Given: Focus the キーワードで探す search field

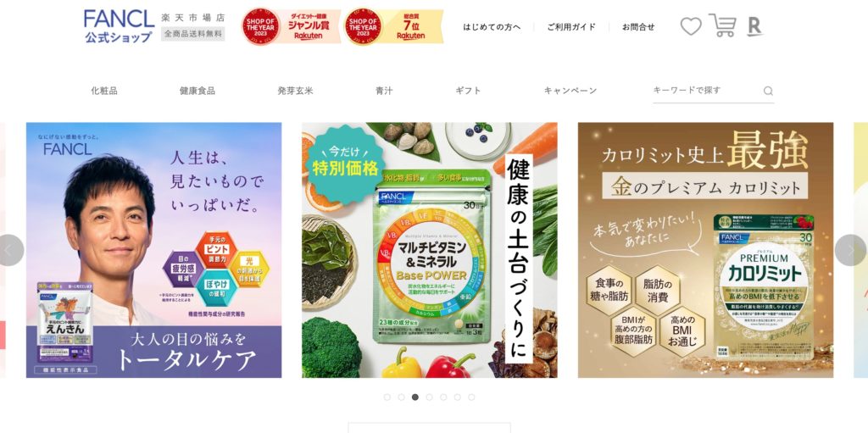Looking at the screenshot, I should coord(707,91).
